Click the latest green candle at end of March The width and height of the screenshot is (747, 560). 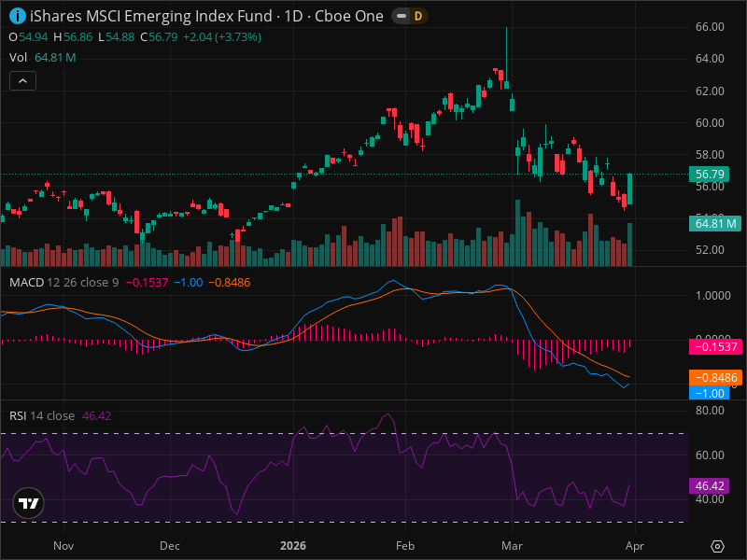629,189
